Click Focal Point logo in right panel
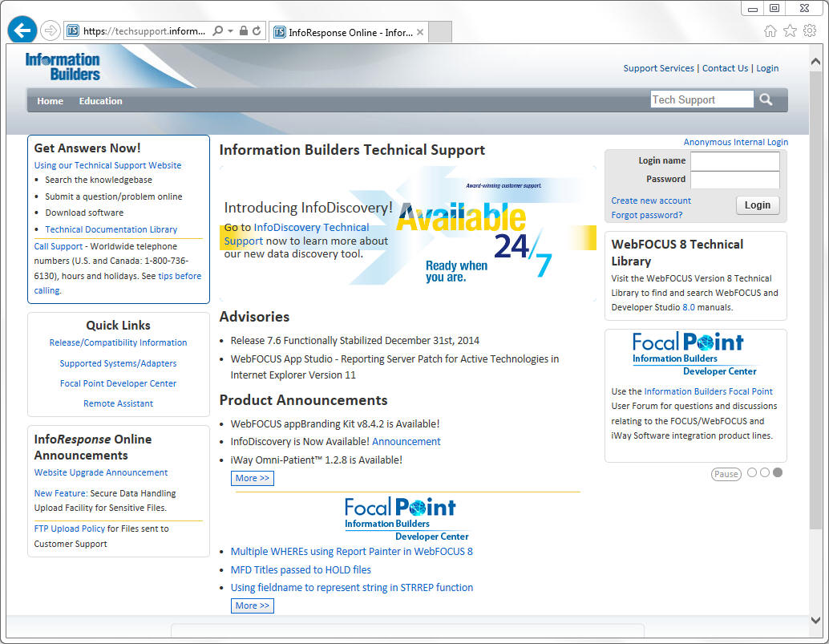The width and height of the screenshot is (829, 644). (695, 354)
